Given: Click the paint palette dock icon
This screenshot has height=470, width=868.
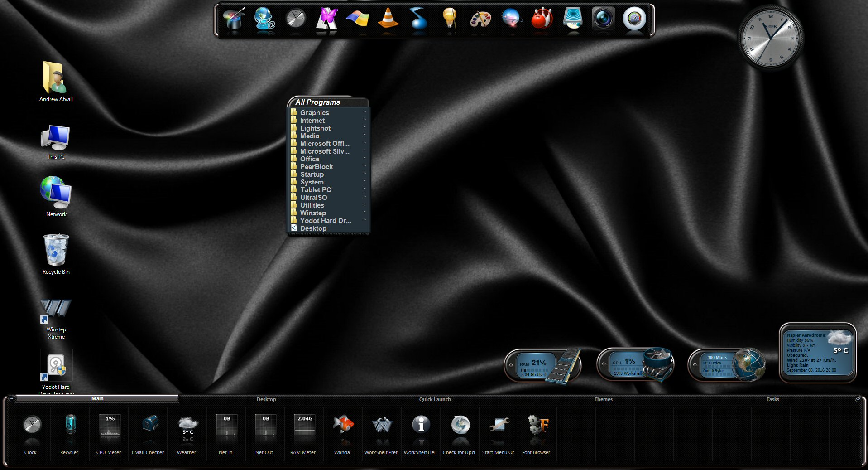Looking at the screenshot, I should click(x=480, y=19).
